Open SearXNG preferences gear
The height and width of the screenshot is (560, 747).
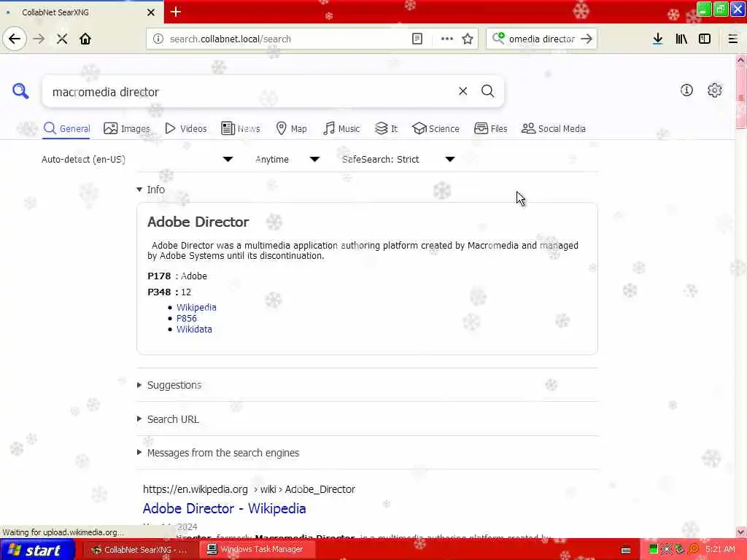(715, 90)
